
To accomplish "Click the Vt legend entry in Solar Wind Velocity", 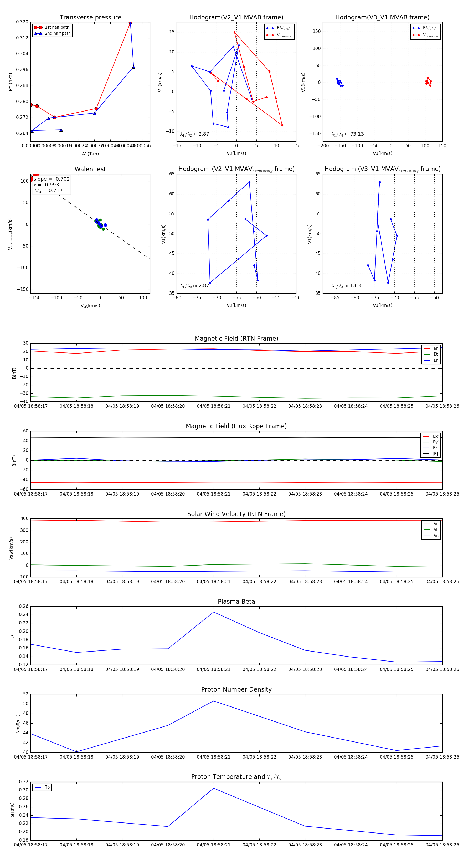I will coord(431,530).
